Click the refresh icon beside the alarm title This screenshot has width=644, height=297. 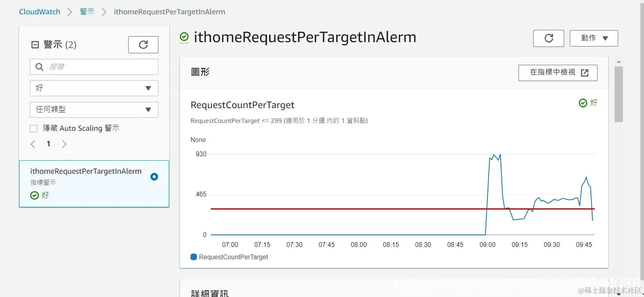[x=548, y=38]
